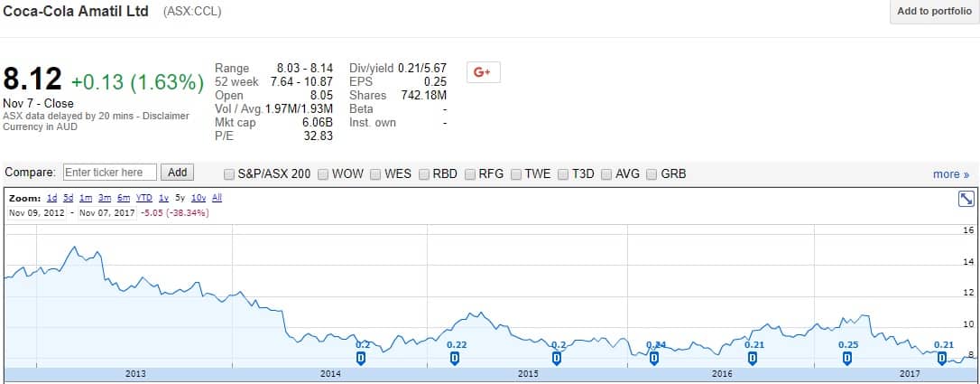Choose the 6m zoom option
The image size is (980, 384).
124,197
